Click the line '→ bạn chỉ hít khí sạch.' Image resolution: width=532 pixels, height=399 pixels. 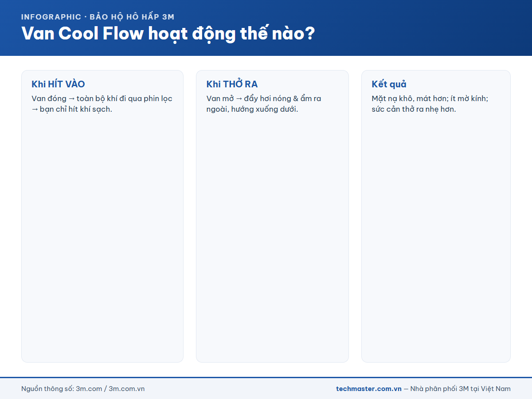(x=72, y=109)
